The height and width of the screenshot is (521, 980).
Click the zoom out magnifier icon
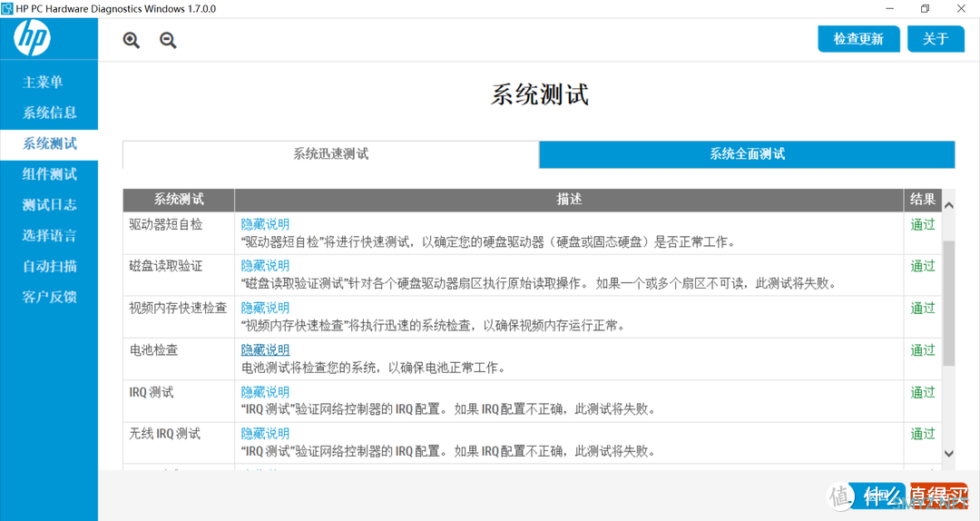click(x=168, y=41)
